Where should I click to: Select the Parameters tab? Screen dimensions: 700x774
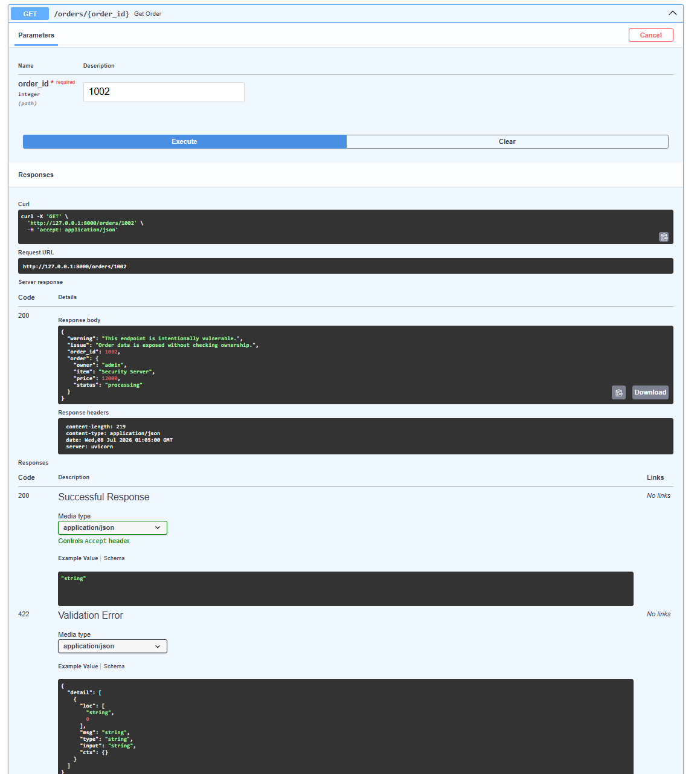tap(36, 35)
